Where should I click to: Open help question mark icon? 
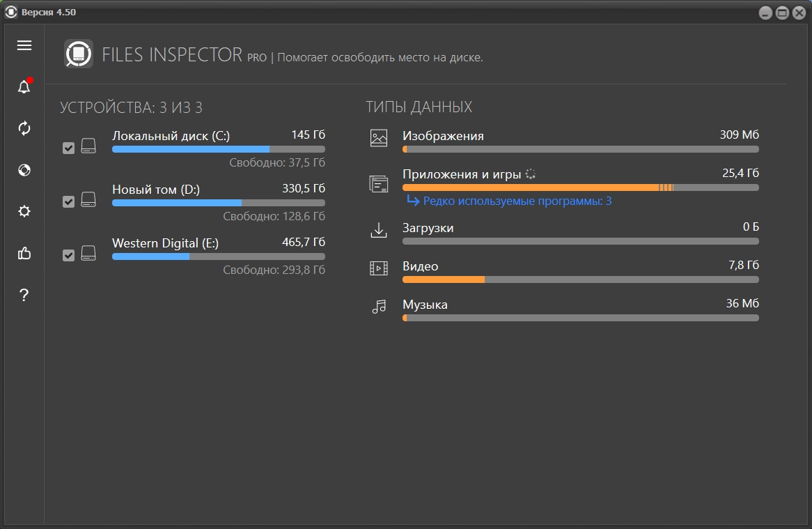(x=24, y=295)
